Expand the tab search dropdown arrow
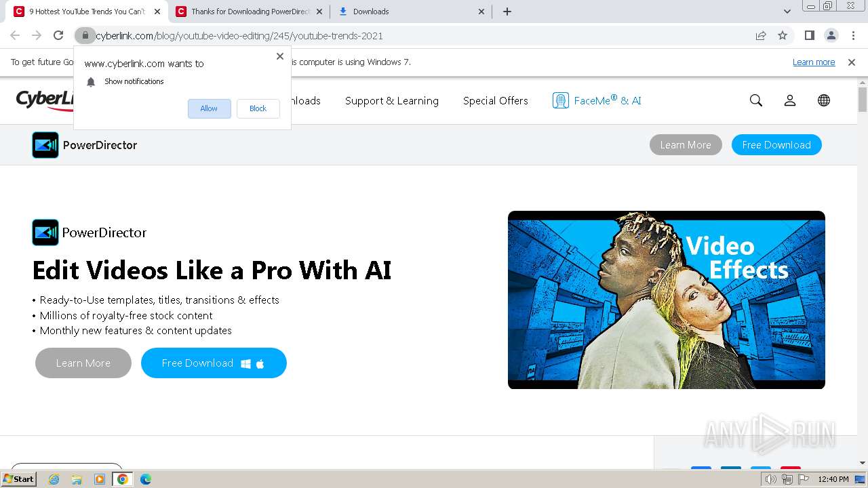Viewport: 868px width, 488px height. (787, 12)
